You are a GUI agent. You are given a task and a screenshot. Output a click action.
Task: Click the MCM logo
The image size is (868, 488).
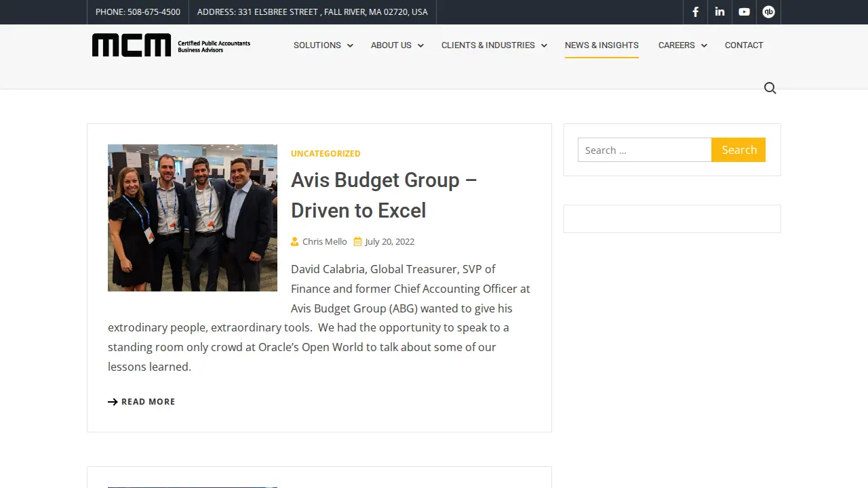pyautogui.click(x=171, y=45)
